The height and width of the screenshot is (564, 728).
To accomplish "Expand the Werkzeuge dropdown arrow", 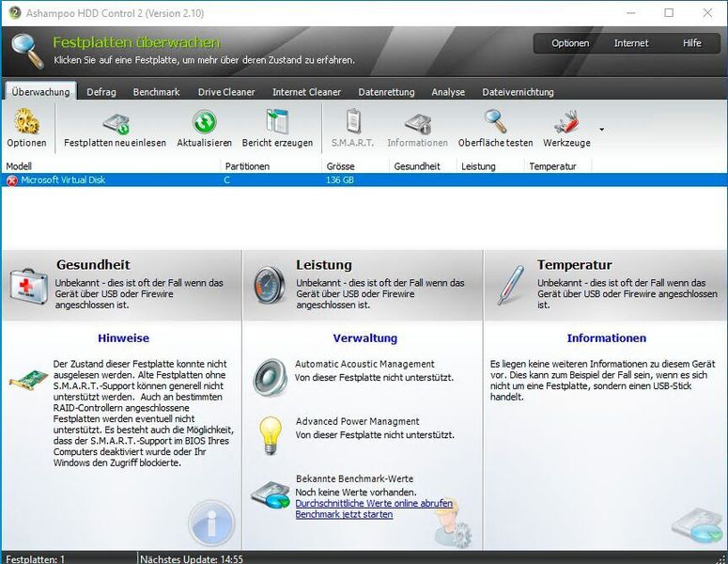I will 602,130.
